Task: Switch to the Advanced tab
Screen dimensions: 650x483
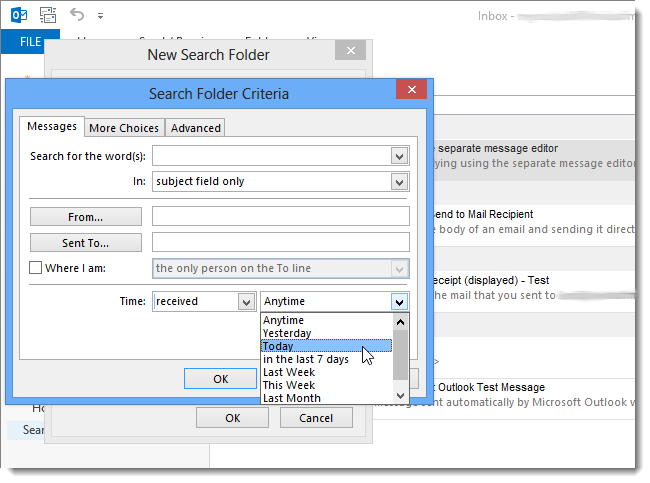Action: (x=196, y=128)
